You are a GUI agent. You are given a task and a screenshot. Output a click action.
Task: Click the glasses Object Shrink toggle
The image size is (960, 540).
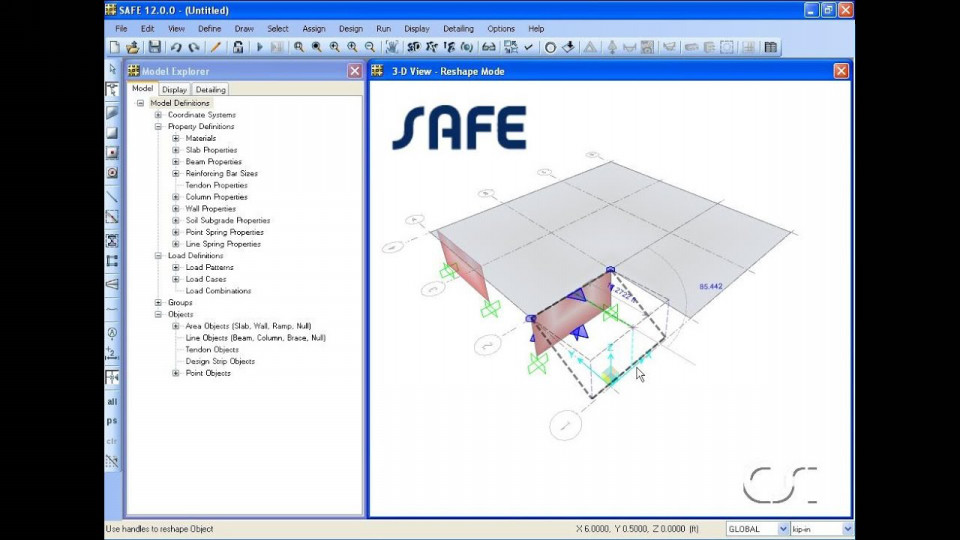[489, 47]
